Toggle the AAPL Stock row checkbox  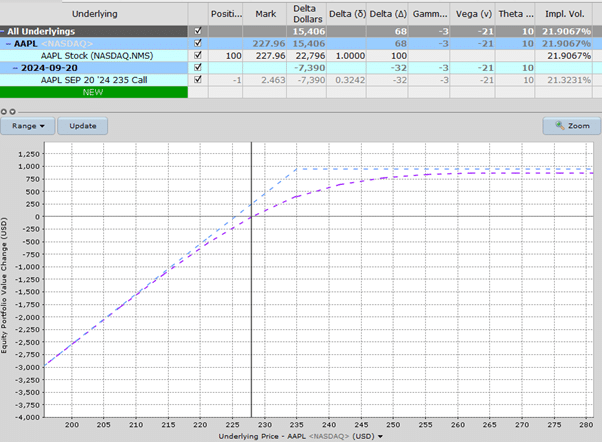pyautogui.click(x=197, y=55)
